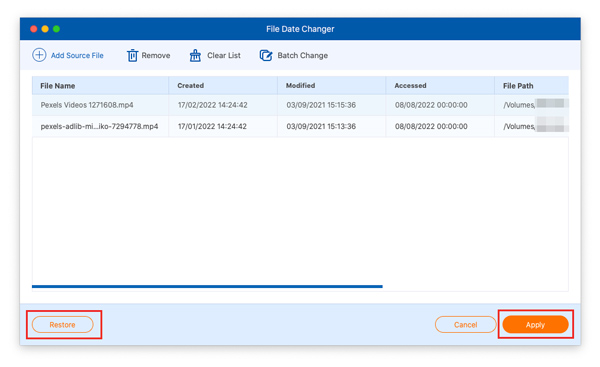Image resolution: width=600 pixels, height=367 pixels.
Task: Click created date 17/01/2022 14:24:42
Action: tap(212, 126)
